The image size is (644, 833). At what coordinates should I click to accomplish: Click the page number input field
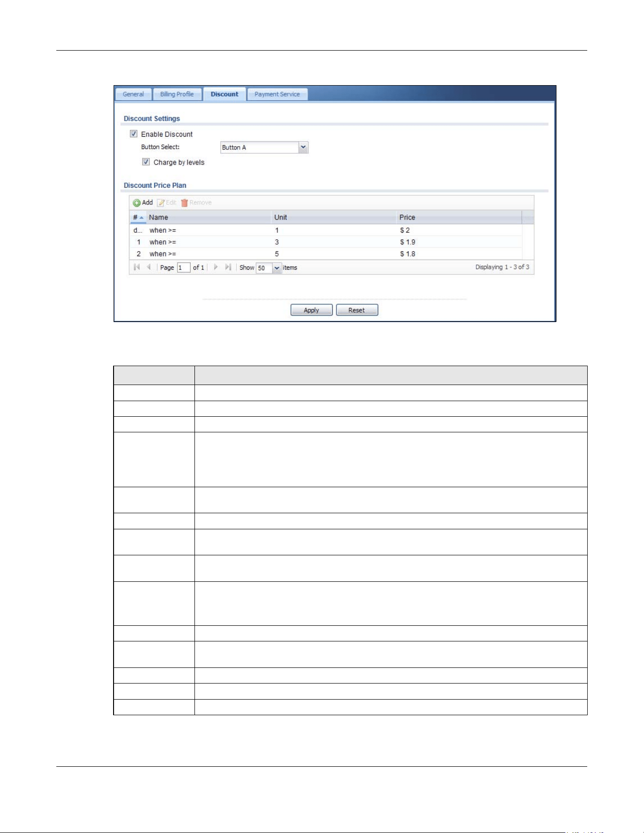(184, 268)
